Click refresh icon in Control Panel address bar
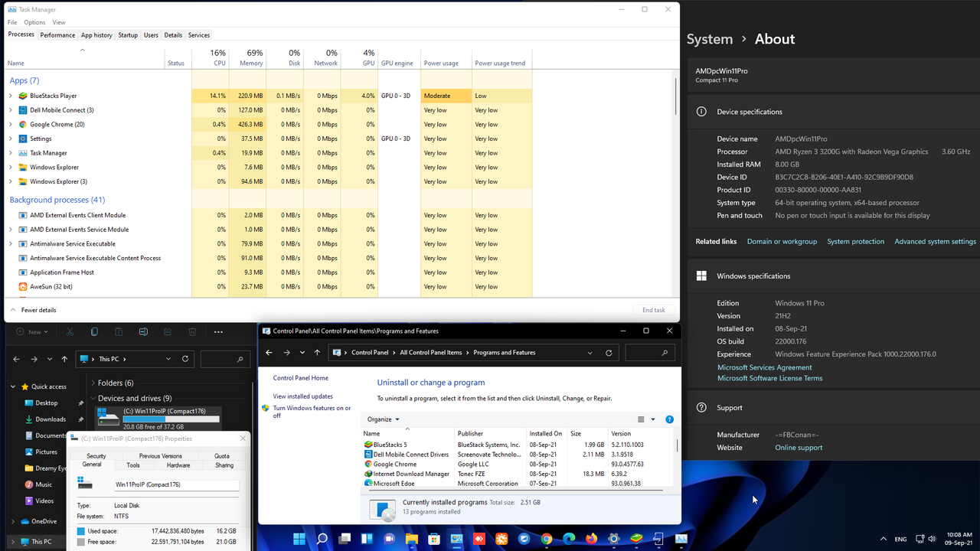This screenshot has height=551, width=980. (609, 353)
